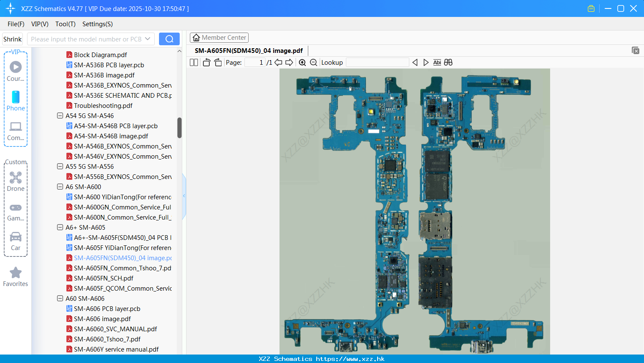Open the Settings(S) menu

pos(98,24)
